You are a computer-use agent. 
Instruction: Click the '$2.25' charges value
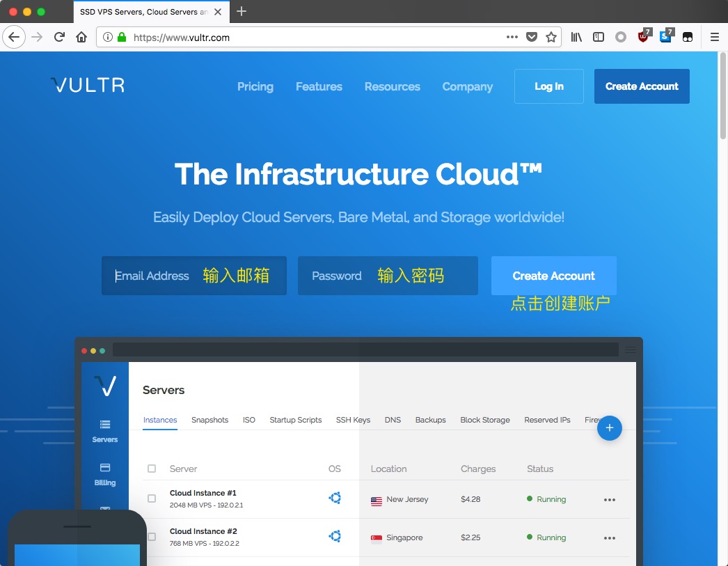pos(470,537)
